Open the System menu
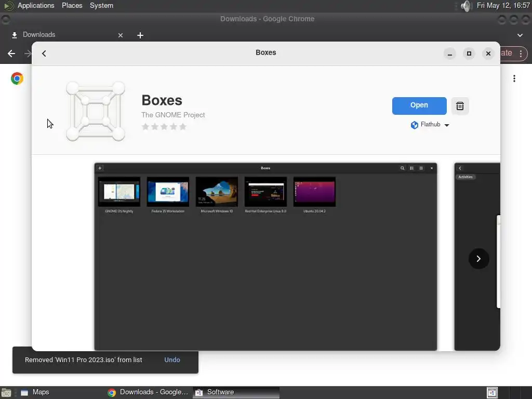Viewport: 532px width, 399px height. [x=101, y=5]
